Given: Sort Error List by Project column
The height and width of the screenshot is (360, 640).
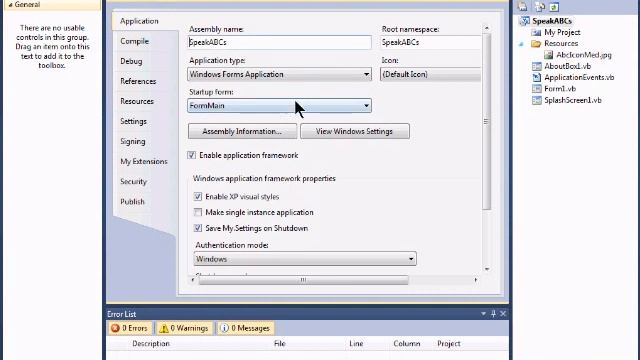Looking at the screenshot, I should point(449,344).
